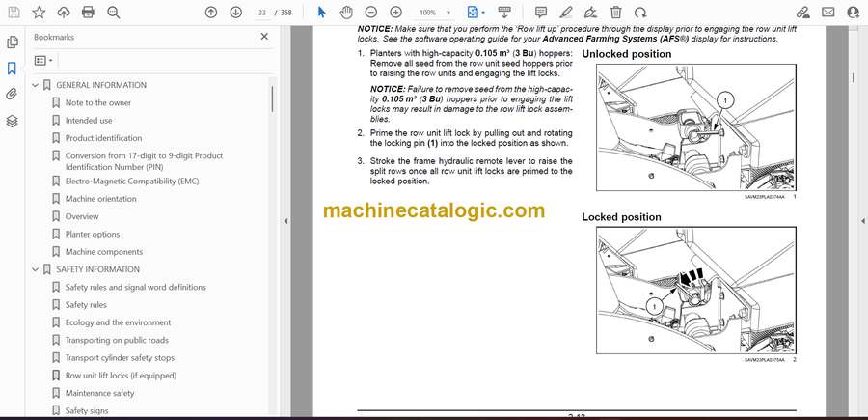Go to the next page arrow
868x420 pixels.
[x=236, y=13]
